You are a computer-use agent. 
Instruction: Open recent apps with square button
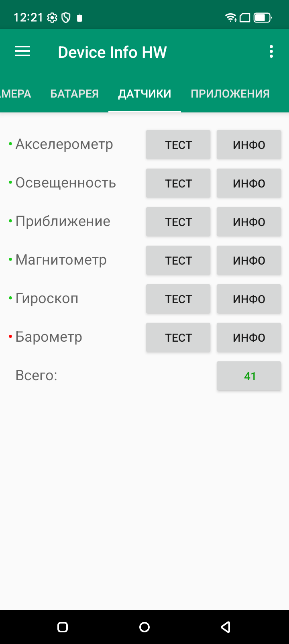tap(63, 627)
